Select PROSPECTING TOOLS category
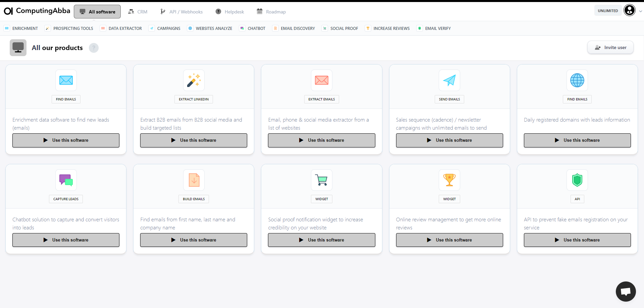The image size is (644, 308). [69, 29]
